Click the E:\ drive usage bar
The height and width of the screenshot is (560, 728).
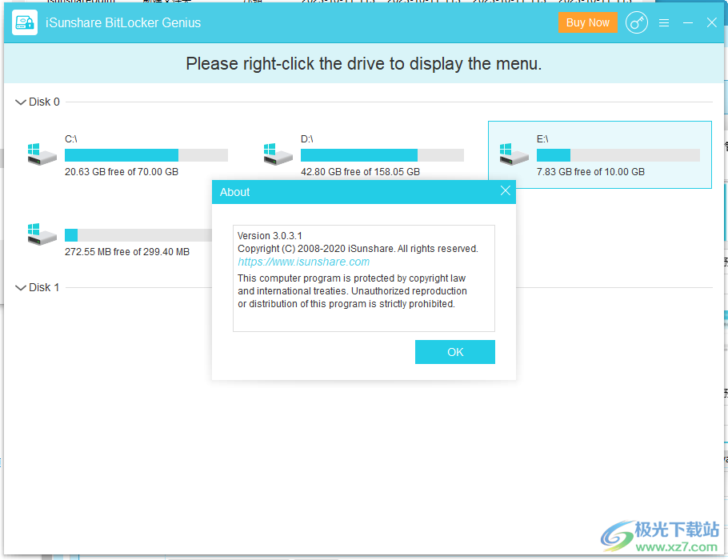click(x=618, y=155)
